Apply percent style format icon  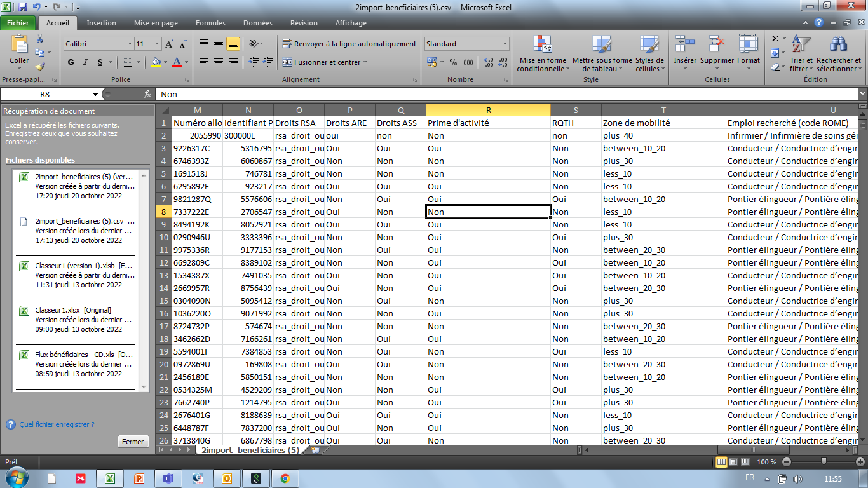point(453,62)
